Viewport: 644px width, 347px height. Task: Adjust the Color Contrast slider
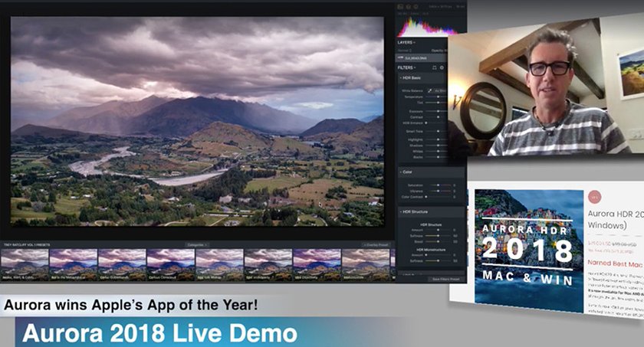click(438, 197)
